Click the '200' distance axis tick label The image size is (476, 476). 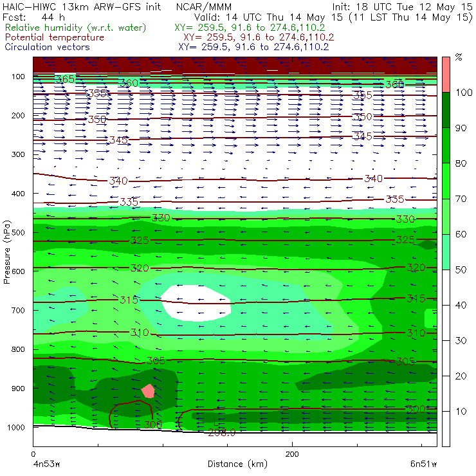(x=292, y=454)
